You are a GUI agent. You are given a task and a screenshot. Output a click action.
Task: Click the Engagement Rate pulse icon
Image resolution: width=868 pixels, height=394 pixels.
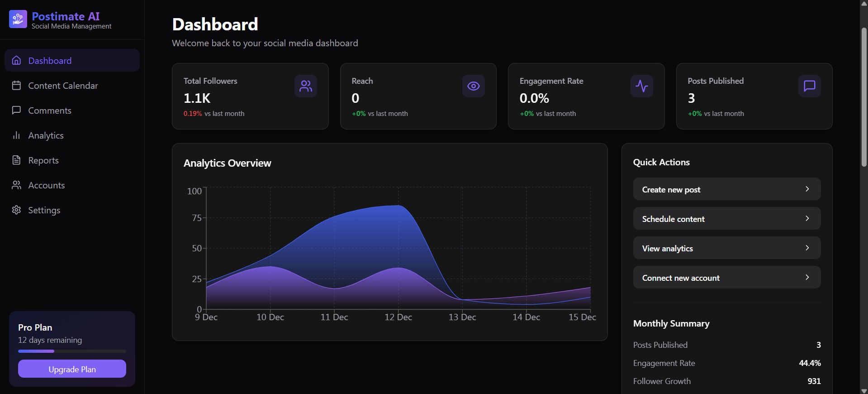coord(641,86)
